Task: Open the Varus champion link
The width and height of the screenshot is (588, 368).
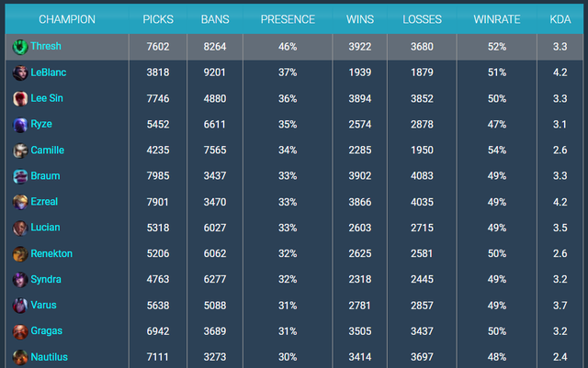Action: tap(43, 305)
